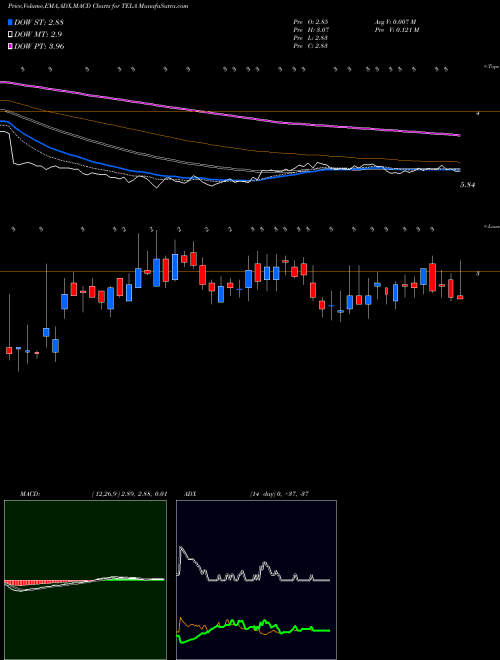Click the magenta DOW PT legend swatch

[x=11, y=46]
